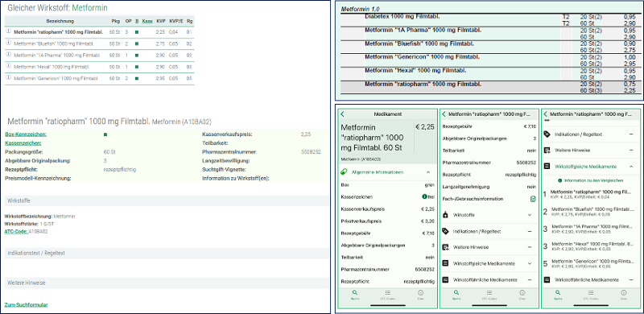The width and height of the screenshot is (644, 314).
Task: Click the Pharmazentralnummer value 5508252 in the web details
Action: 311,152
